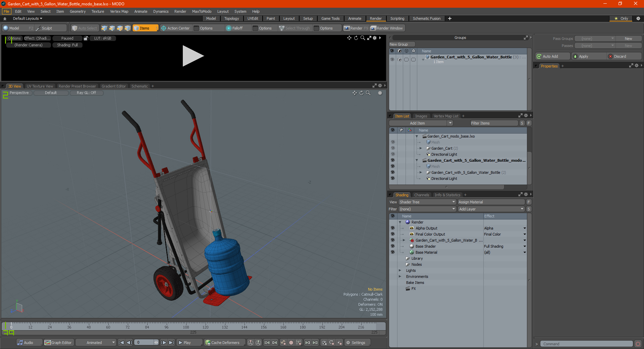Go to last frame
Image resolution: width=644 pixels, height=349 pixels.
(x=171, y=343)
